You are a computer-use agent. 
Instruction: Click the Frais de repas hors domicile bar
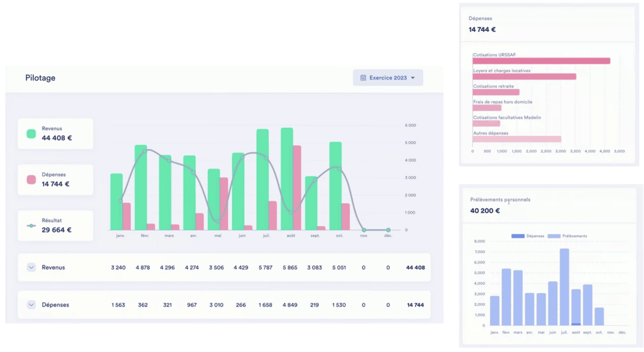coord(487,108)
